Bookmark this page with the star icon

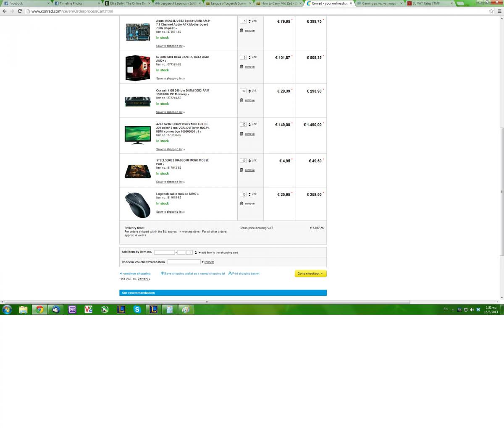491,11
